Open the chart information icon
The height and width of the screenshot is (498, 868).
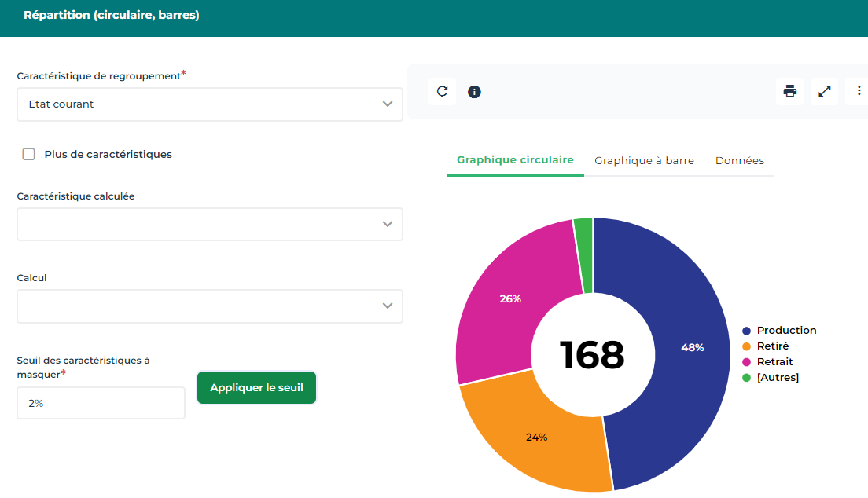pos(474,92)
